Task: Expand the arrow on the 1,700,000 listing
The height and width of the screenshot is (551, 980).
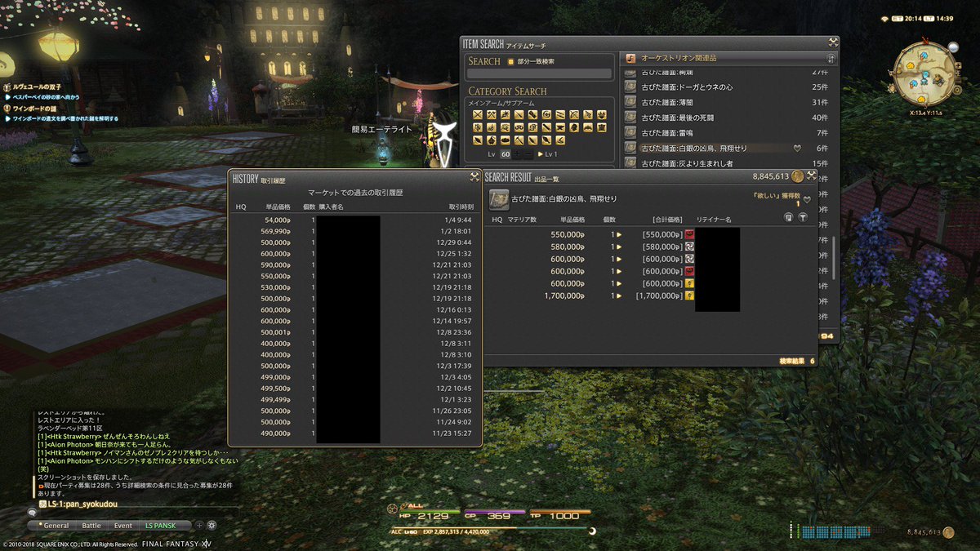Action: coord(618,295)
